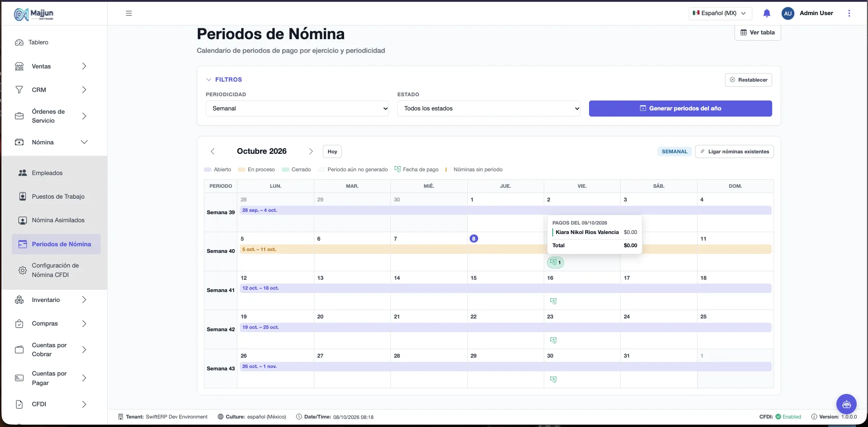Click the Compras bag icon

[19, 324]
